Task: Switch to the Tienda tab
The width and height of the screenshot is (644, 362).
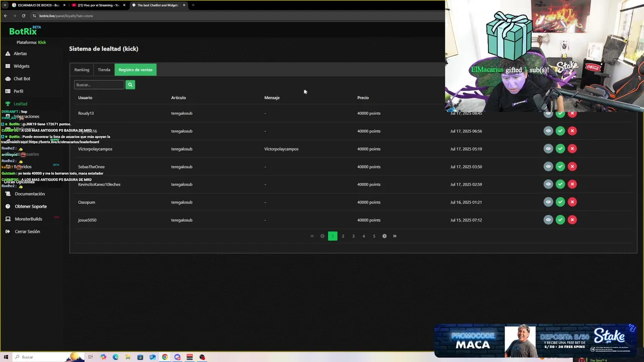Action: coord(104,70)
